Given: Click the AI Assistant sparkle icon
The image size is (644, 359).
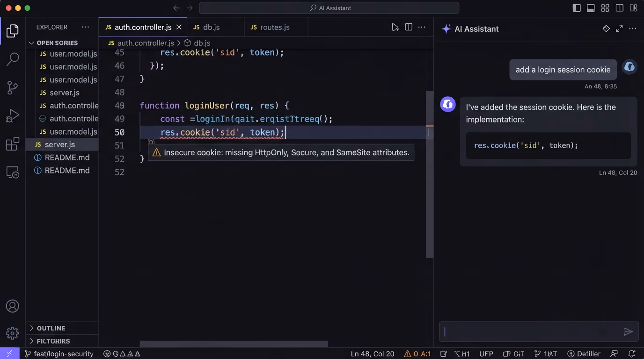Looking at the screenshot, I should pyautogui.click(x=446, y=29).
